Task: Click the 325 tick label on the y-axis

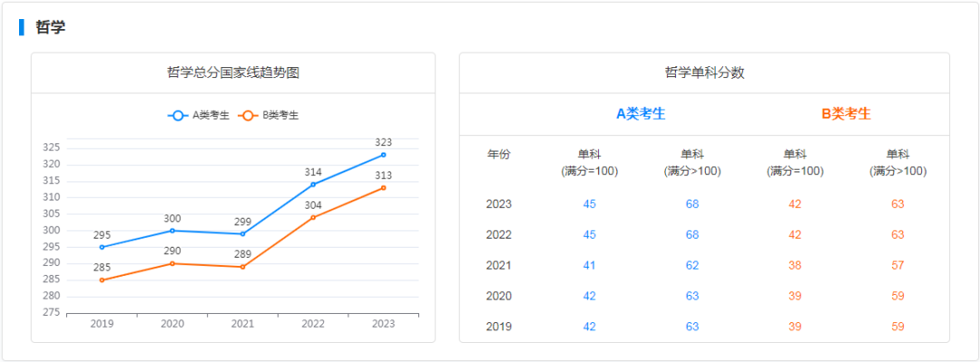Action: 51,148
